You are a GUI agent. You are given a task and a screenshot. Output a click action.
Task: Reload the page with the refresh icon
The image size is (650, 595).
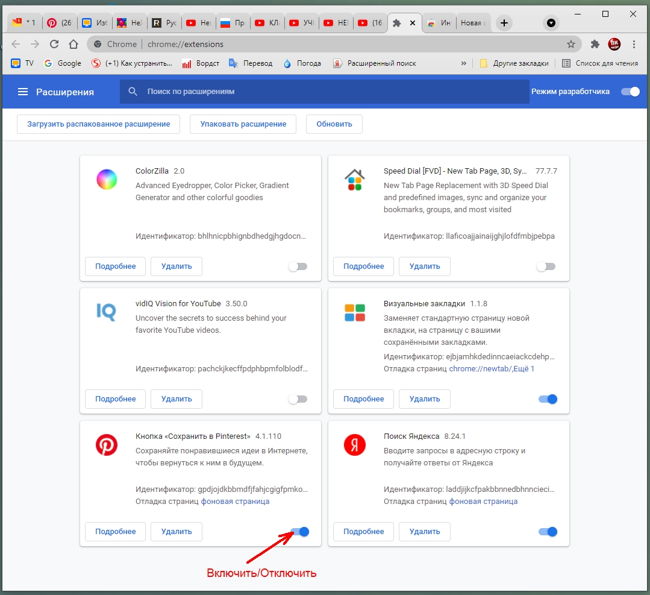tap(54, 44)
